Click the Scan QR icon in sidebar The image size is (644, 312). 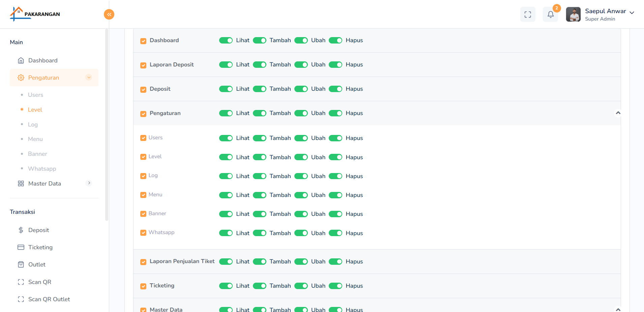click(x=21, y=282)
